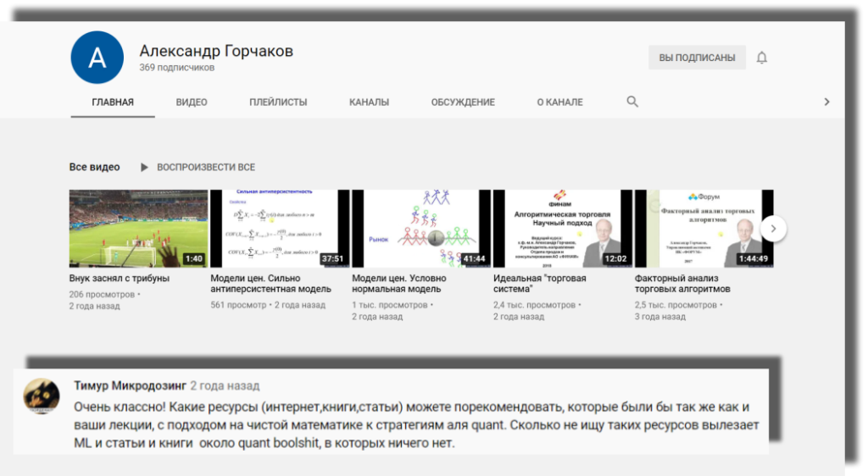Select the ГЛАВНАЯ tab

point(113,102)
